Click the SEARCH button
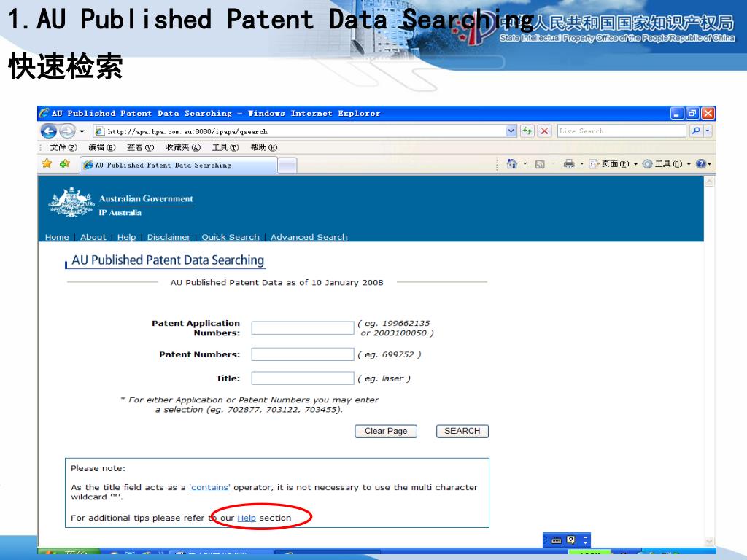The height and width of the screenshot is (560, 747). (462, 431)
